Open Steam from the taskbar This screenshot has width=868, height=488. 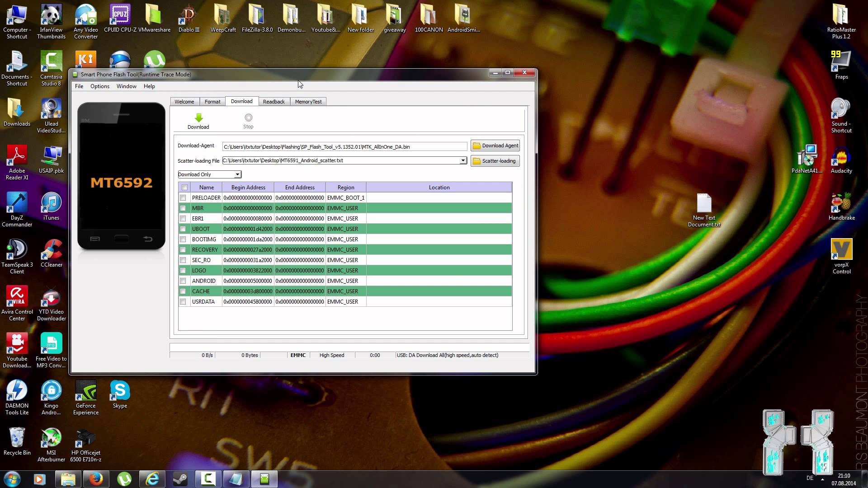(x=180, y=479)
